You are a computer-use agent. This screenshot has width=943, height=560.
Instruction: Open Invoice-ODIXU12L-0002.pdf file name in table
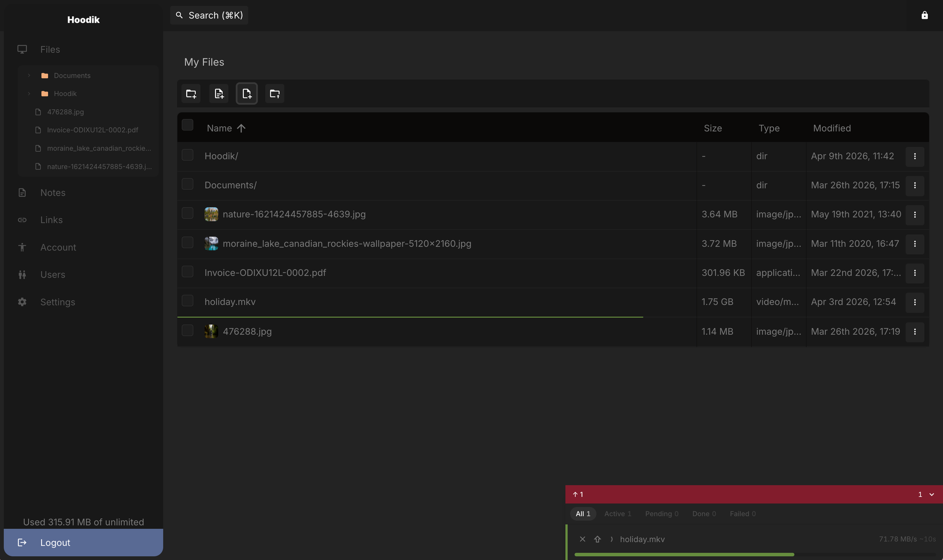tap(265, 273)
